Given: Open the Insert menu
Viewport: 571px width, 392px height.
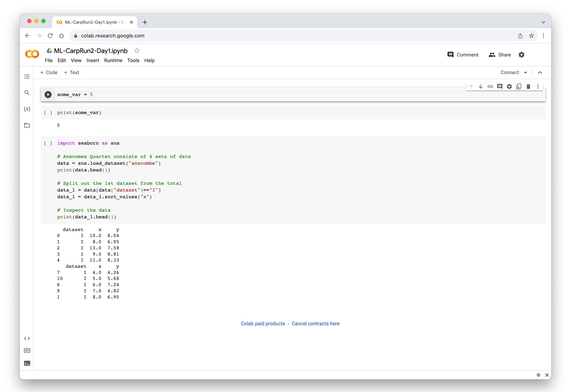Looking at the screenshot, I should click(x=93, y=60).
